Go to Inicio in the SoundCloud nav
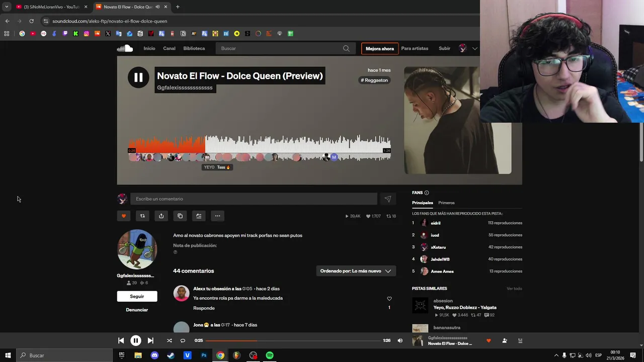Viewport: 644px width, 362px height. point(149,48)
